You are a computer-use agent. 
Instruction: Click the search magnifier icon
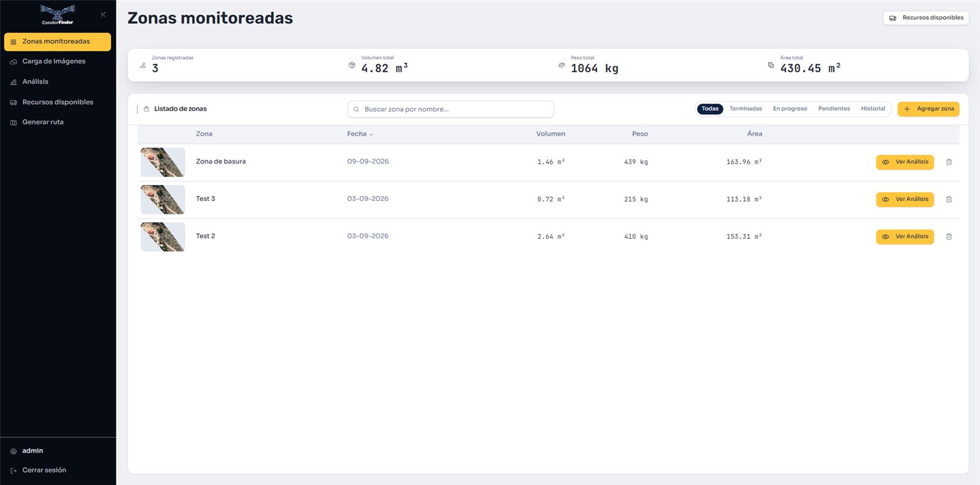click(356, 110)
